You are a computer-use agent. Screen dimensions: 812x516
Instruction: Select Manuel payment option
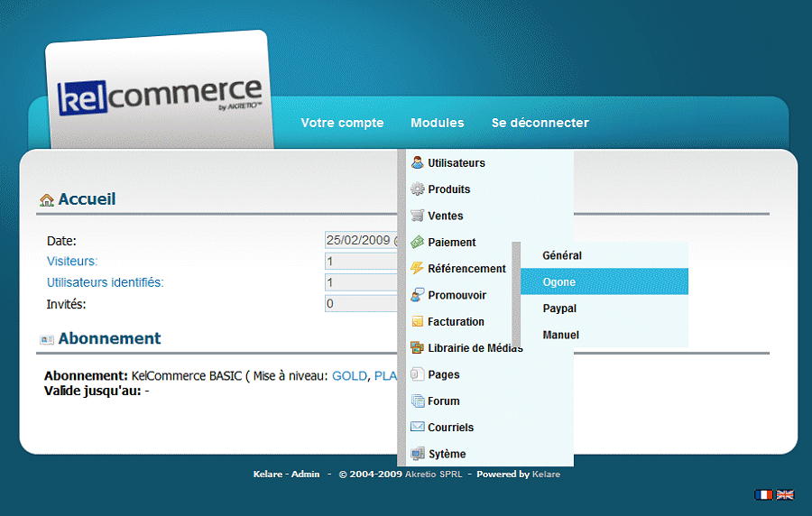(560, 335)
